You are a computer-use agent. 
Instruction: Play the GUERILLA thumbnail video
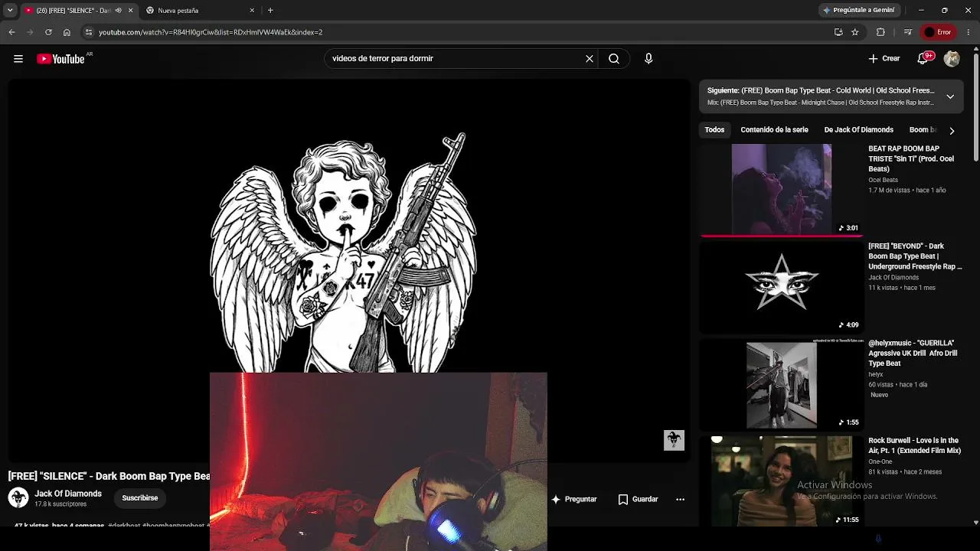click(x=782, y=385)
